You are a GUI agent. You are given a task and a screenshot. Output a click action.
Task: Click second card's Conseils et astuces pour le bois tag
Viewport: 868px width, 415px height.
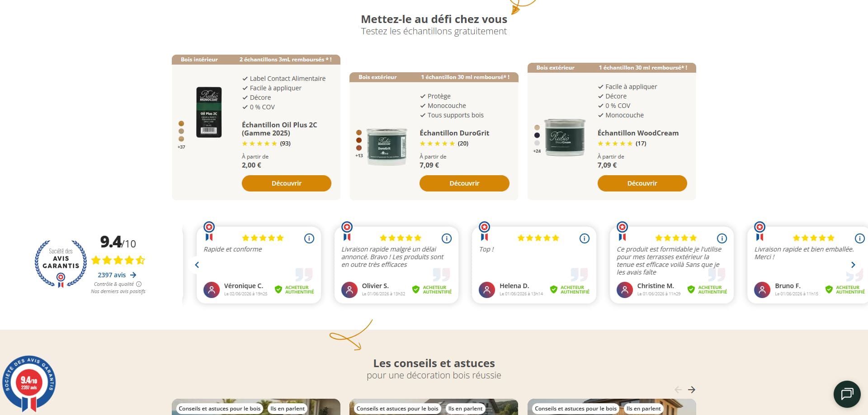coord(397,409)
